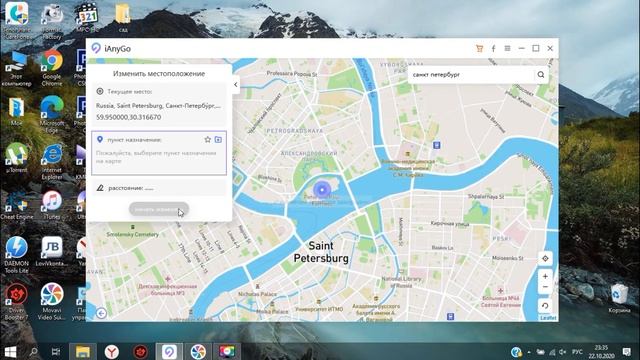
Task: Open µTorrent desktop shortcut
Action: click(16, 158)
